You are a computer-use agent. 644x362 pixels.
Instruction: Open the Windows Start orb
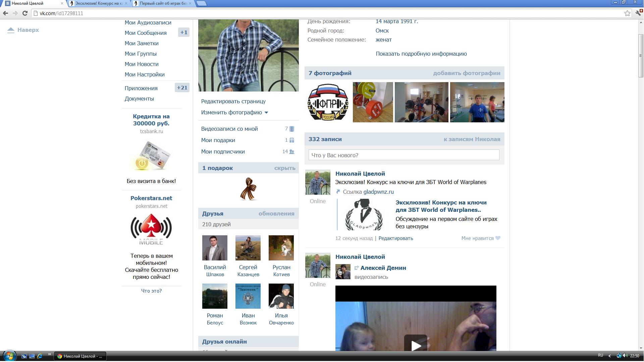pyautogui.click(x=9, y=356)
